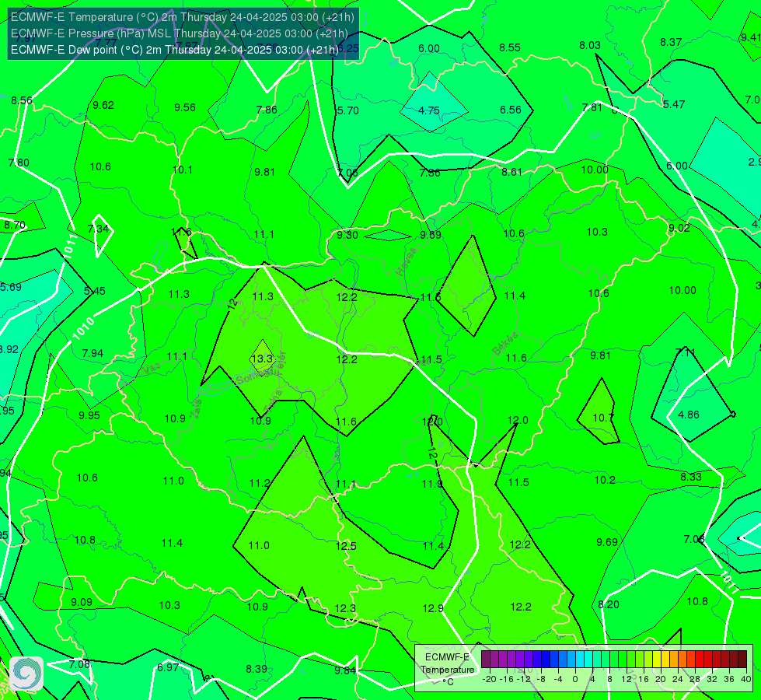Click the 11.9 temperature value
The image size is (761, 700).
[432, 483]
